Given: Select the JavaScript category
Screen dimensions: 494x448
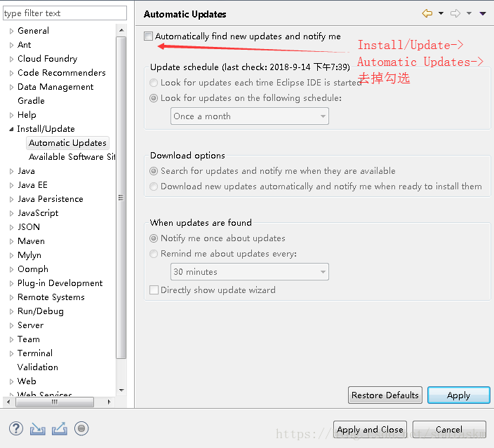Looking at the screenshot, I should 38,213.
